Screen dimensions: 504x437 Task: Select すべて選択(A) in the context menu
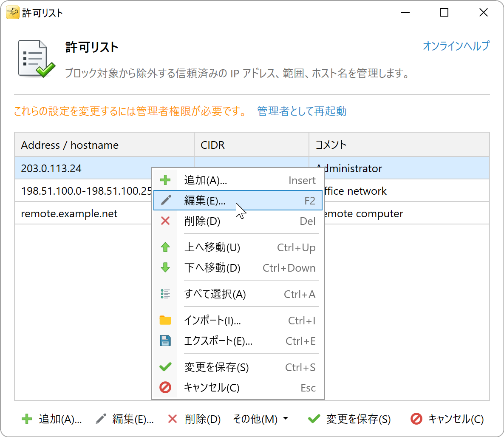click(x=238, y=294)
